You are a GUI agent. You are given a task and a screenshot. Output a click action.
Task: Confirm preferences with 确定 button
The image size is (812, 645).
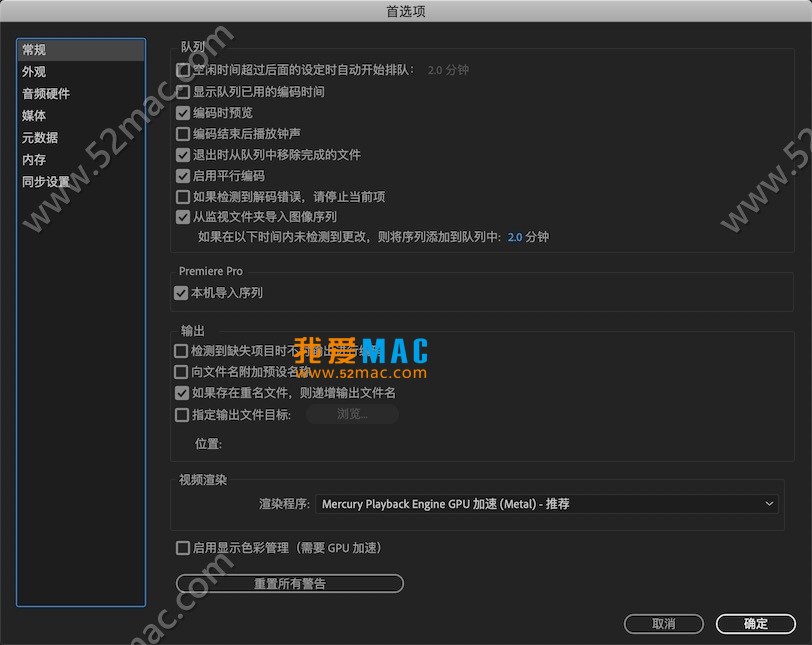(x=756, y=624)
